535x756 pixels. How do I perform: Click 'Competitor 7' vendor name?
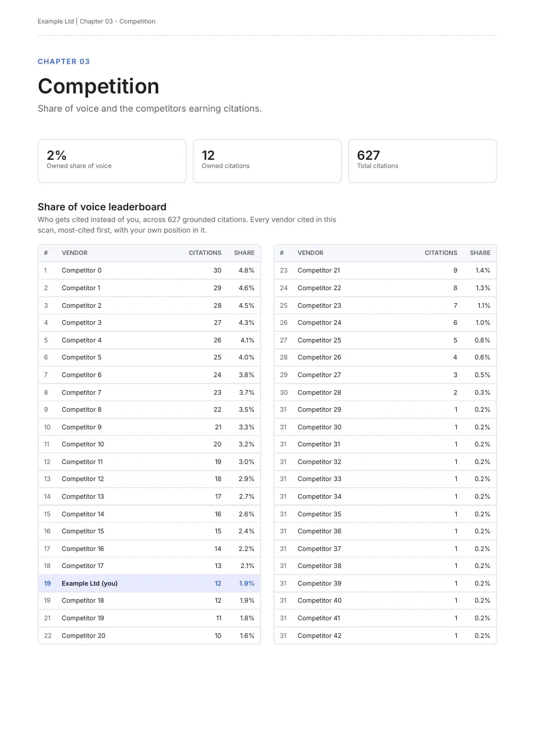pyautogui.click(x=81, y=392)
